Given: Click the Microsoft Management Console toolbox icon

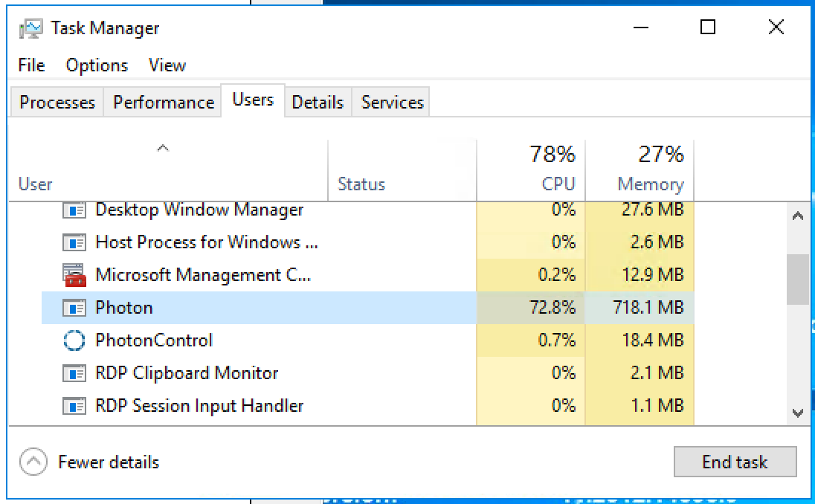Looking at the screenshot, I should [x=74, y=275].
